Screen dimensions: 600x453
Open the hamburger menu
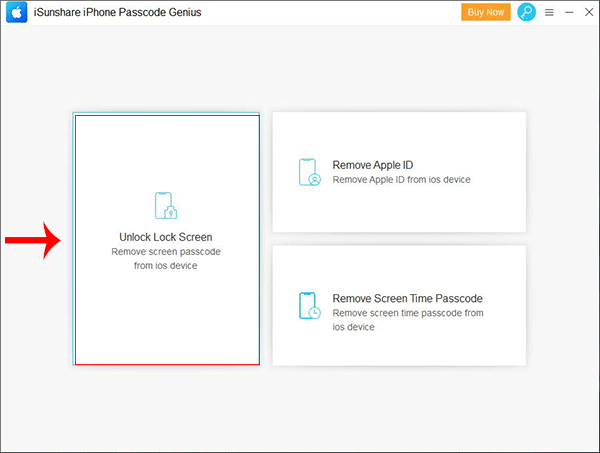pyautogui.click(x=549, y=13)
